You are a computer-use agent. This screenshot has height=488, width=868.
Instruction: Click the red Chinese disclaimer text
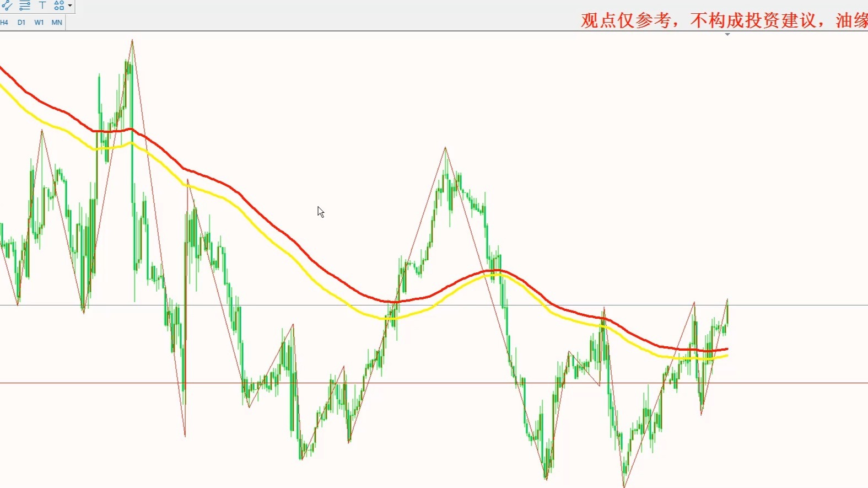[x=723, y=20]
